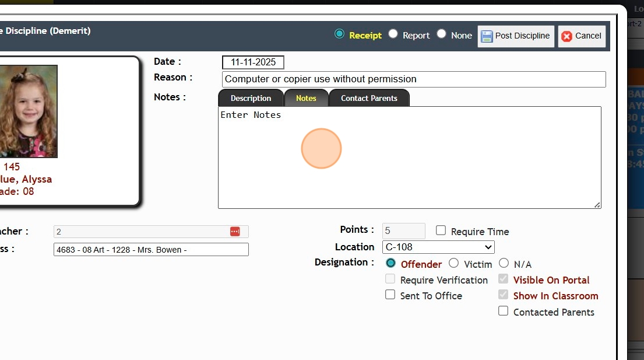
Task: Click the Post Discipline button
Action: tap(516, 36)
